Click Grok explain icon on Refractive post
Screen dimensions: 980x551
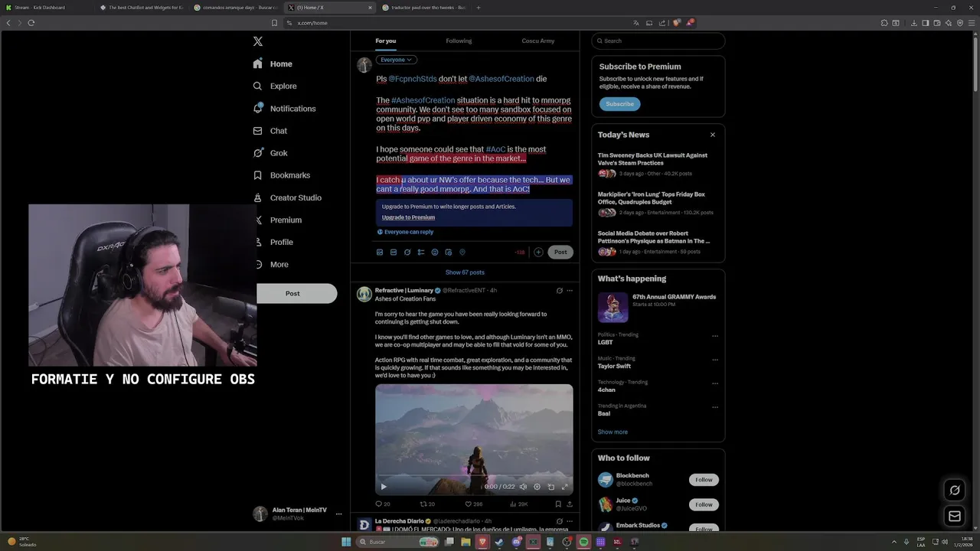click(559, 291)
